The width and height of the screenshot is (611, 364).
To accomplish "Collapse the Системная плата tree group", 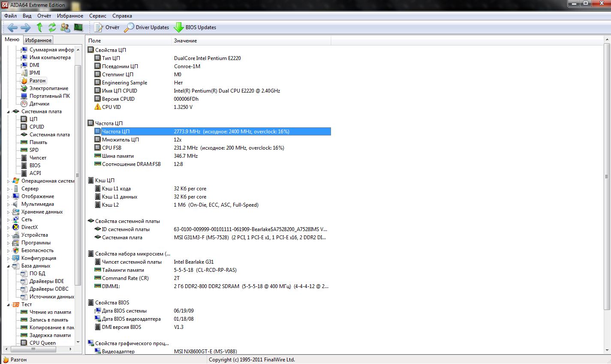I will 9,112.
